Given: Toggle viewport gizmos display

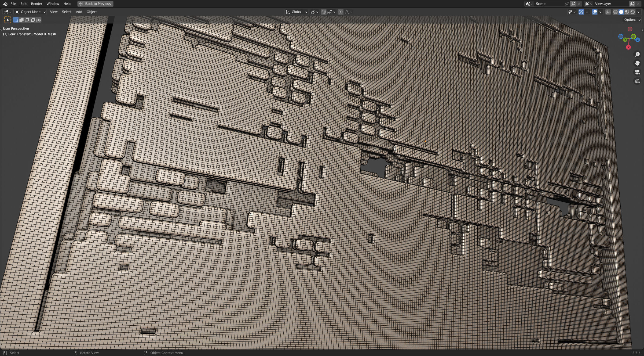Looking at the screenshot, I should click(x=581, y=12).
